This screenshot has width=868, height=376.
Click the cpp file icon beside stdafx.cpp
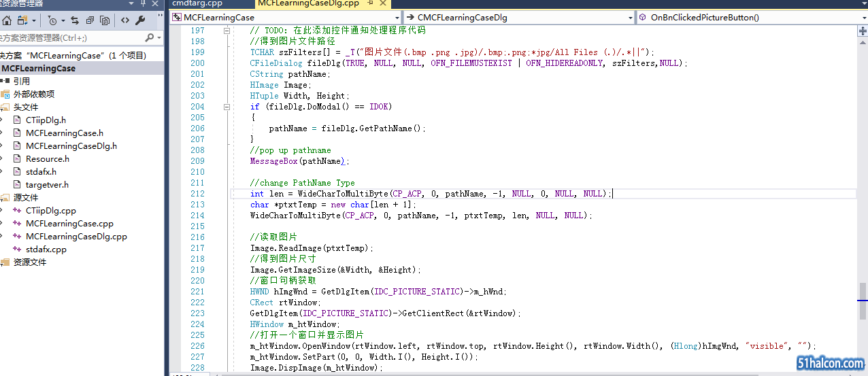[x=18, y=249]
